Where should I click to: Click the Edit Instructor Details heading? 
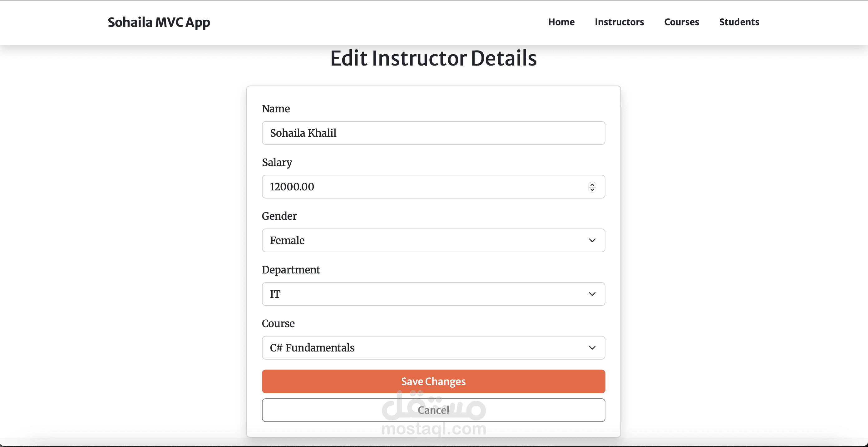(x=433, y=58)
